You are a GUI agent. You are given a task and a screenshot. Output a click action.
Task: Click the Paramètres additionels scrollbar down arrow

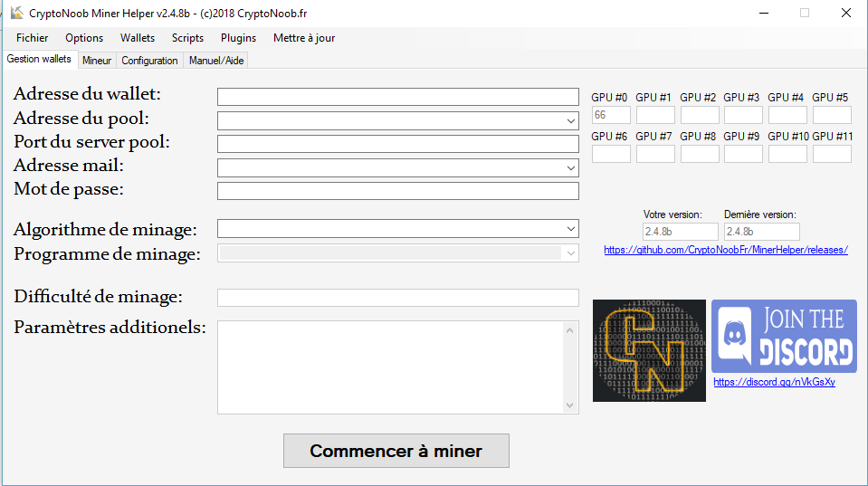click(x=569, y=405)
